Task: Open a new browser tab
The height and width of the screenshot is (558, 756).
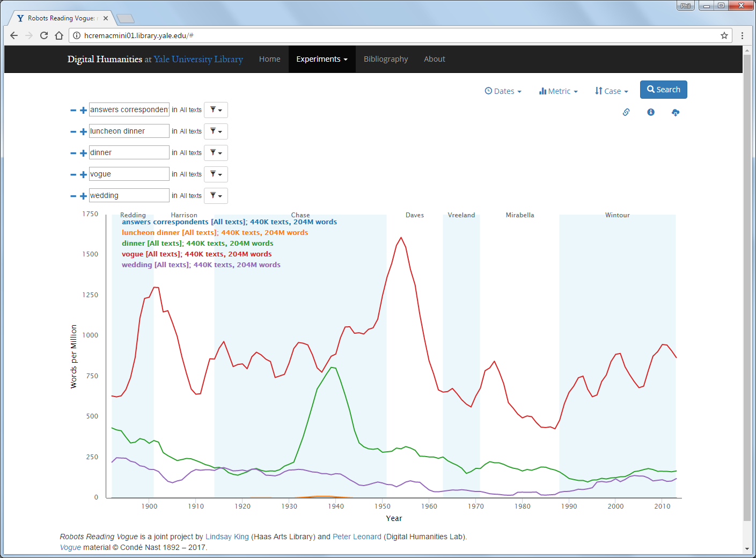Action: pyautogui.click(x=125, y=19)
